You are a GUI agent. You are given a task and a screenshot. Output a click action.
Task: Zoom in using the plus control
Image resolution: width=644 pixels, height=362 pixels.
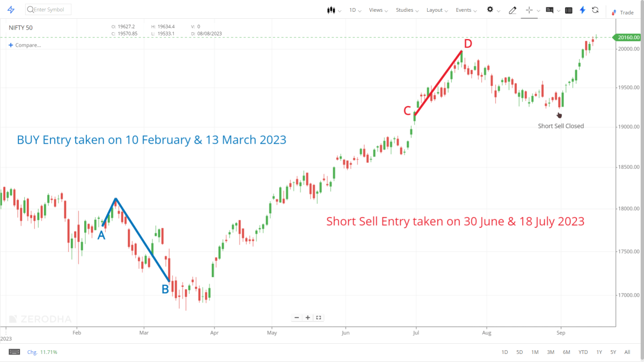(308, 317)
